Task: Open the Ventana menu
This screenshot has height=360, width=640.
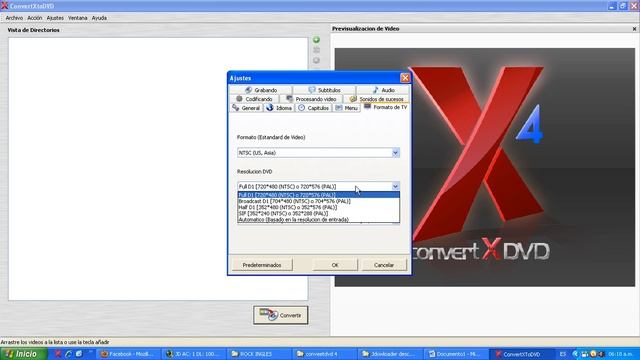Action: click(78, 18)
